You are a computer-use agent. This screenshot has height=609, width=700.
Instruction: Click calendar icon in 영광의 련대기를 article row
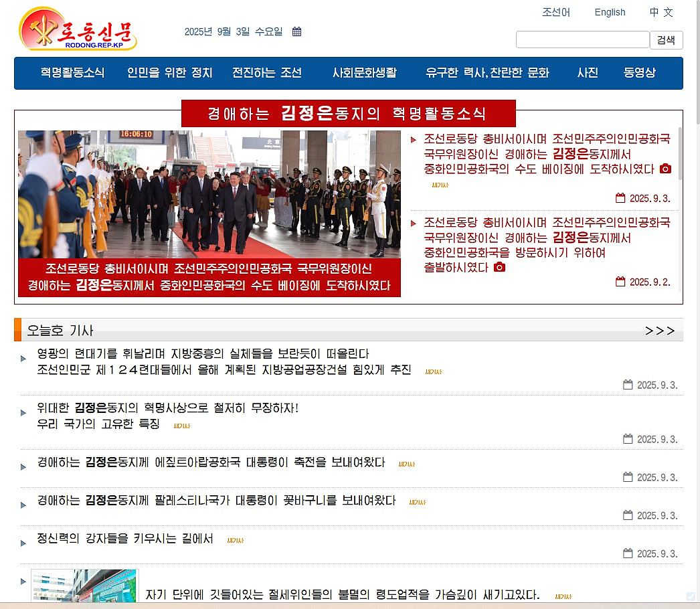628,384
